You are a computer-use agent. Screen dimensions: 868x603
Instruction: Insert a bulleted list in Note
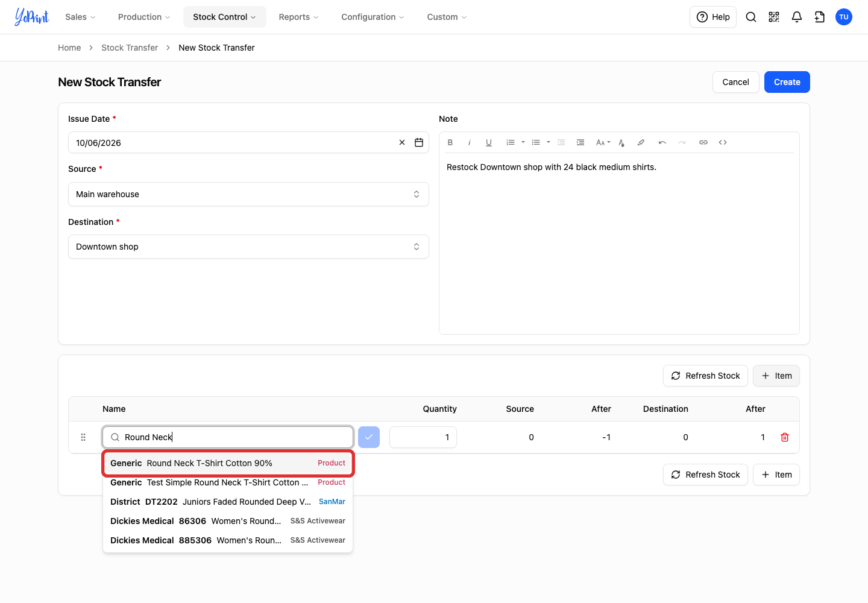(536, 142)
